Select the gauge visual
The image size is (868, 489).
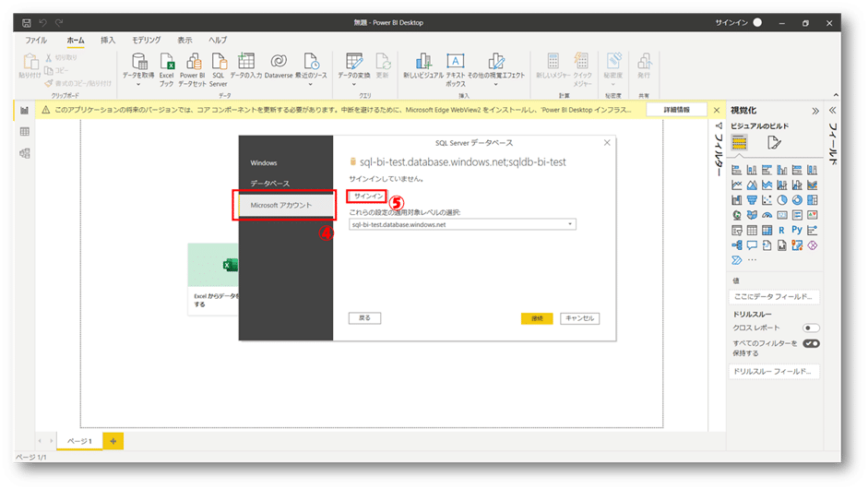pos(767,215)
